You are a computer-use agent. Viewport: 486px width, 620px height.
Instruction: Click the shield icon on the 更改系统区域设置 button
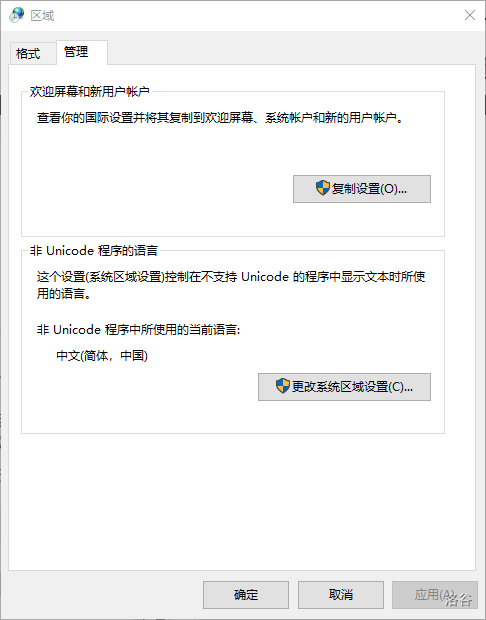(x=283, y=386)
